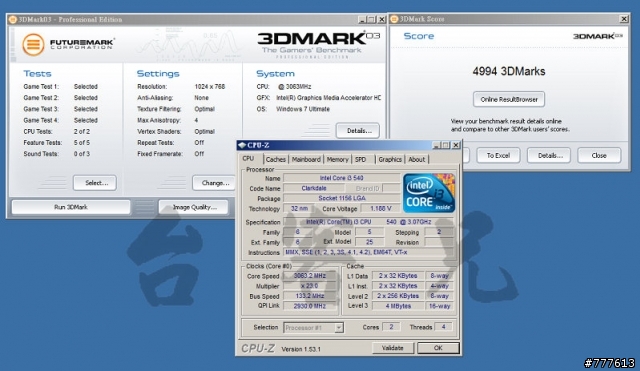The width and height of the screenshot is (640, 371).
Task: Switch to the Caches tab
Action: (276, 160)
